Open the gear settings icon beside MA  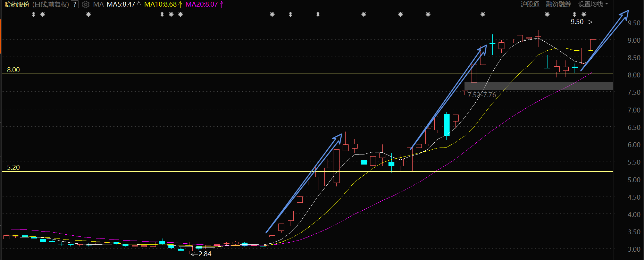[85, 5]
